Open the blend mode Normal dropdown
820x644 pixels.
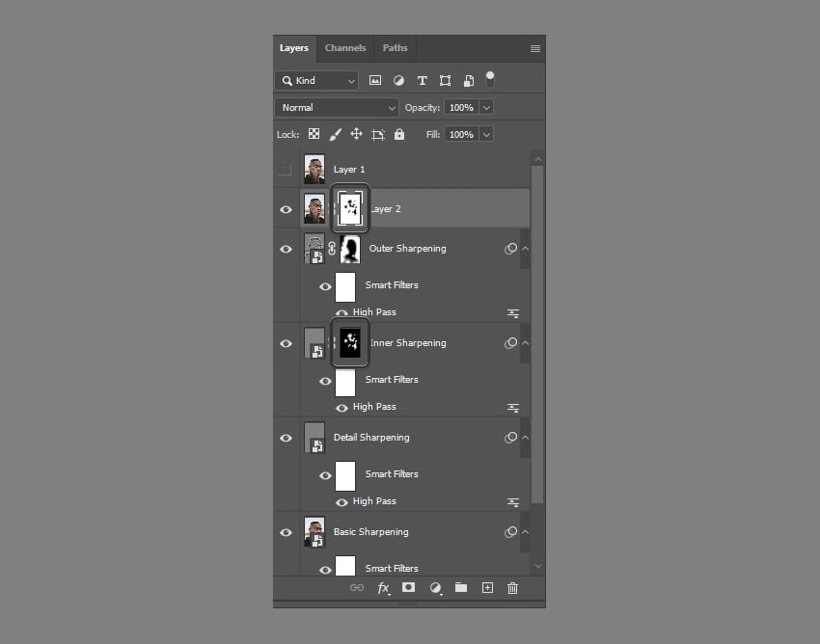pos(337,108)
